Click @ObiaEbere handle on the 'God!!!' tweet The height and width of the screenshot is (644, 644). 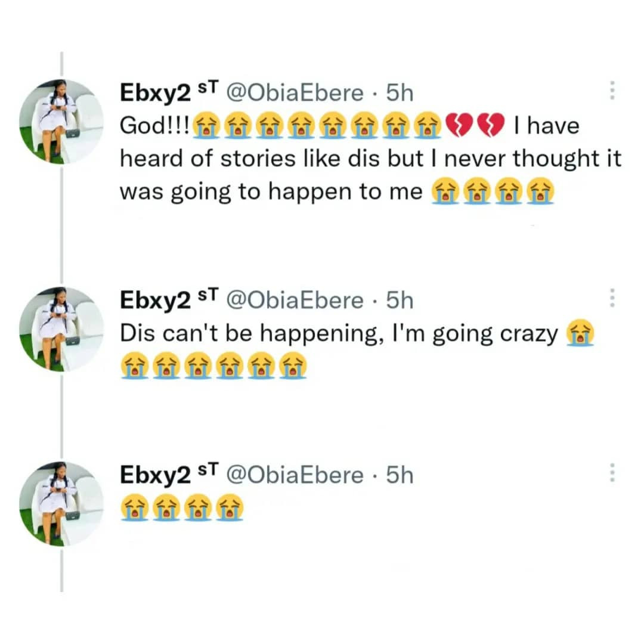coord(295,93)
